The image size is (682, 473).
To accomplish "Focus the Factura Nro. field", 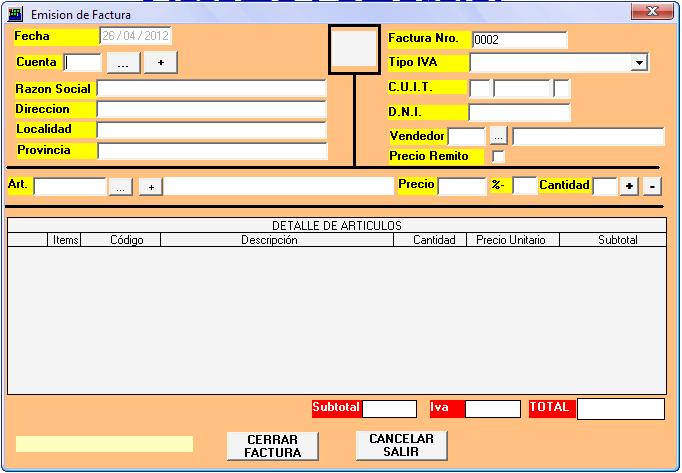I will point(519,40).
